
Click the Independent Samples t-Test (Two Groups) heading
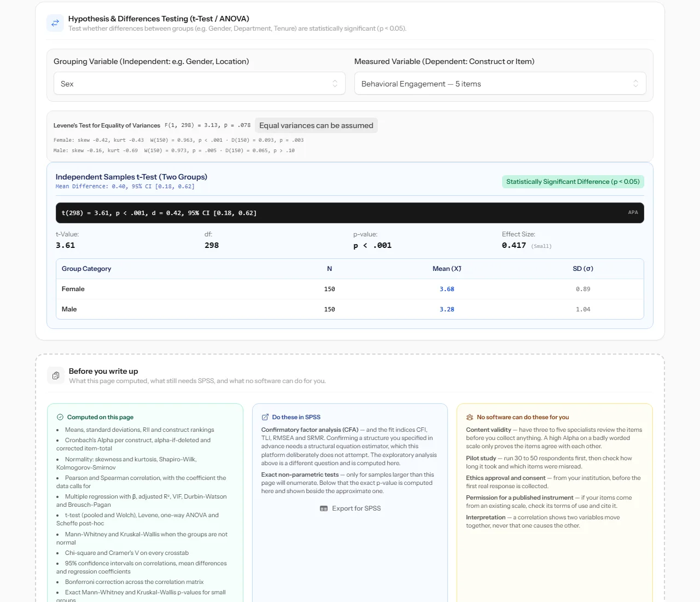(131, 177)
